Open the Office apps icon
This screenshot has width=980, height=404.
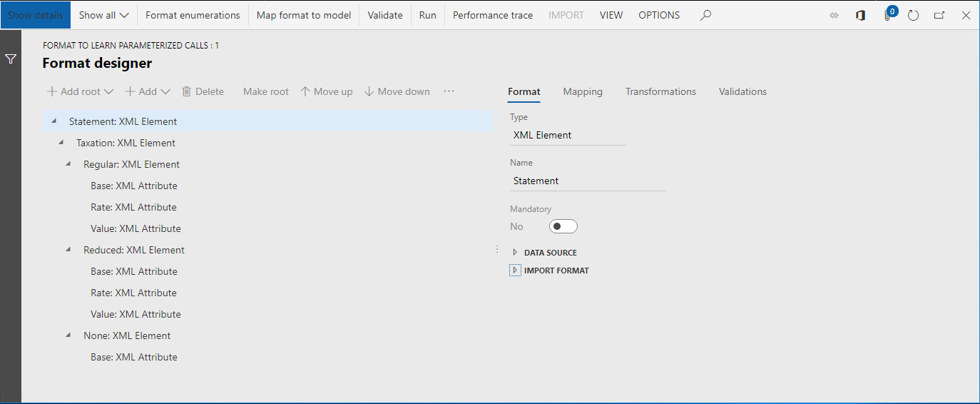click(861, 15)
